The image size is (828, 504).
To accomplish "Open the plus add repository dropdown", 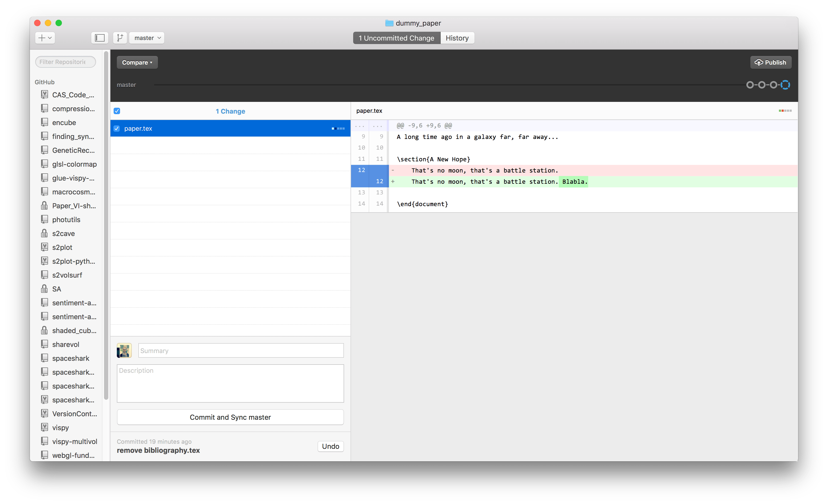I will point(45,38).
